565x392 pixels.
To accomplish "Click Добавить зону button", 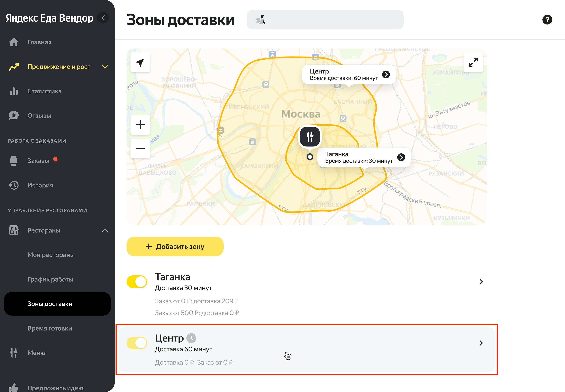I will pyautogui.click(x=175, y=246).
